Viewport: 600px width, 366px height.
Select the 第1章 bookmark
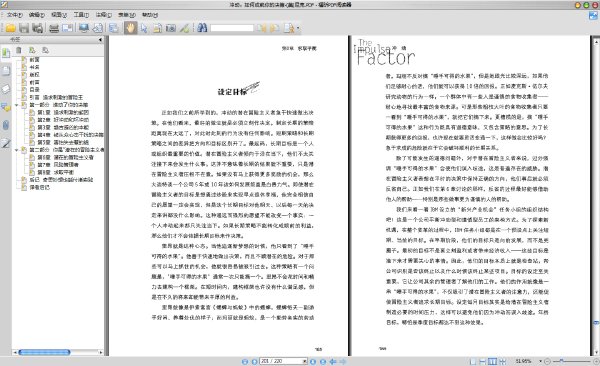click(63, 112)
